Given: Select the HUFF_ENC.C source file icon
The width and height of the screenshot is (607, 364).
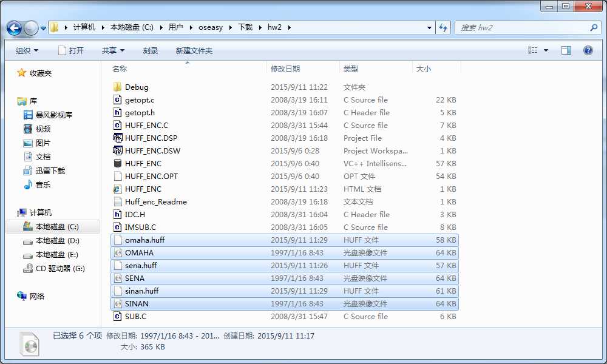Looking at the screenshot, I should [117, 125].
